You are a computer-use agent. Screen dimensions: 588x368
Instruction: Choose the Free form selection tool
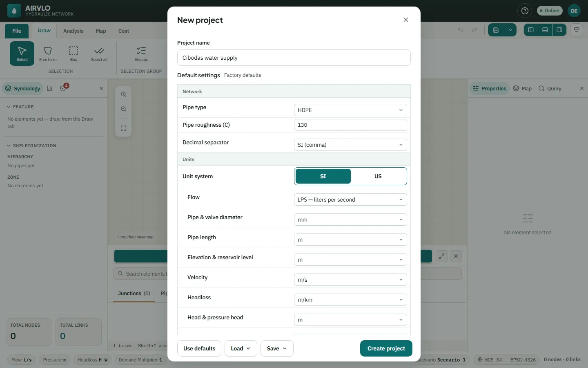click(x=48, y=54)
